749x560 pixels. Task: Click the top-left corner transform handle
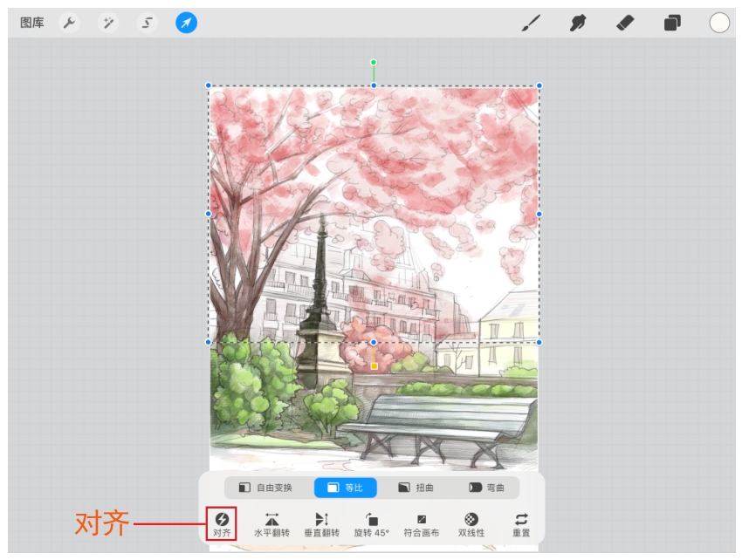click(209, 85)
